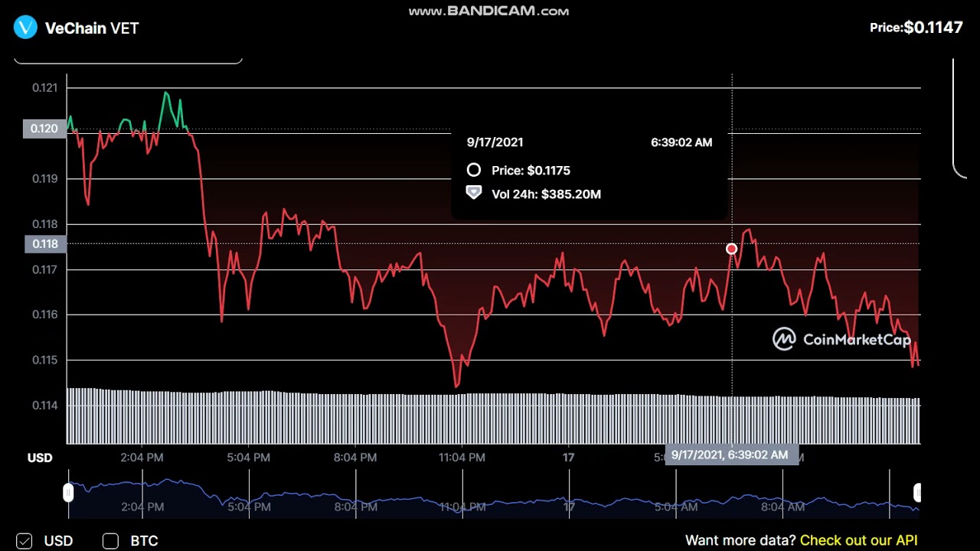Screen dimensions: 980x551
Task: Click the Want more data? text
Action: [x=740, y=540]
